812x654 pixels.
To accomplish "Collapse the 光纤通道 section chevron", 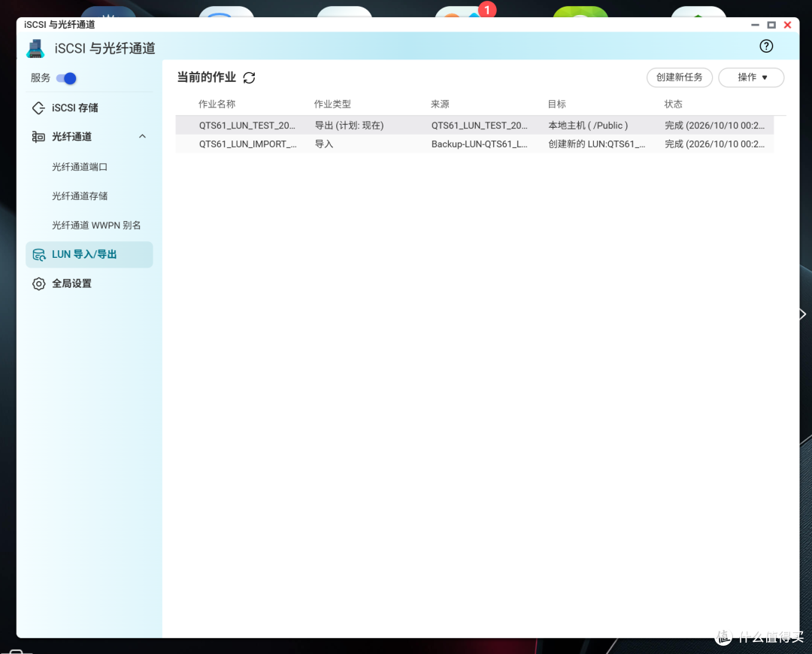I will (x=142, y=136).
